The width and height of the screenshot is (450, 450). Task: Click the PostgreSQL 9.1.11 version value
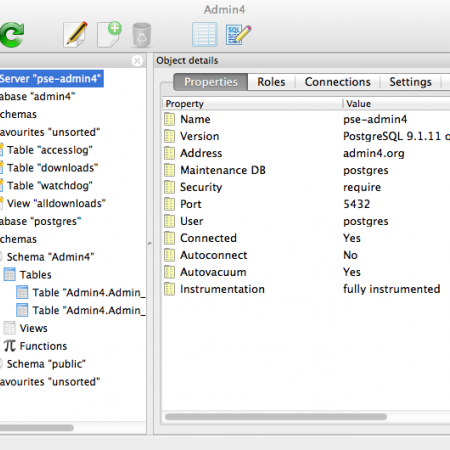pos(396,136)
